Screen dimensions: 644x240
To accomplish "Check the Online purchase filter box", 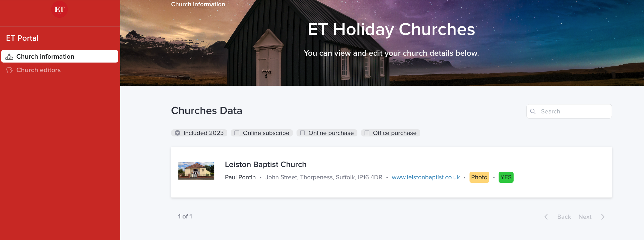I will coord(303,133).
